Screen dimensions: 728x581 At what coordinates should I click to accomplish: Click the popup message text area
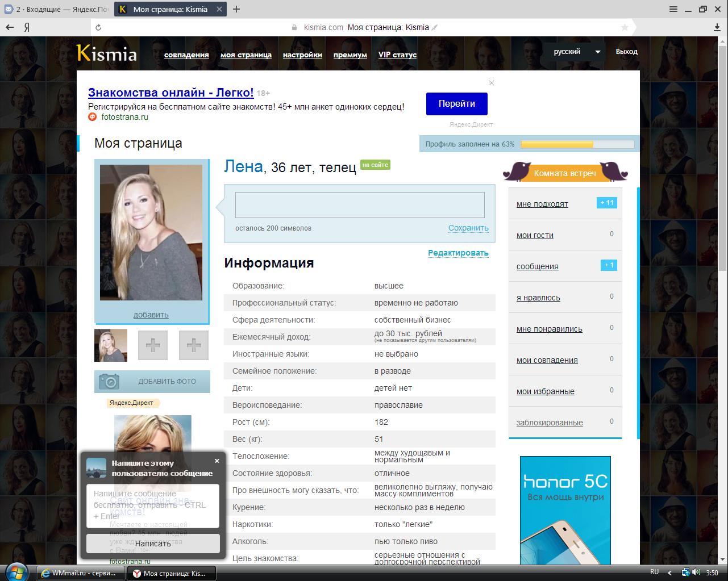153,505
